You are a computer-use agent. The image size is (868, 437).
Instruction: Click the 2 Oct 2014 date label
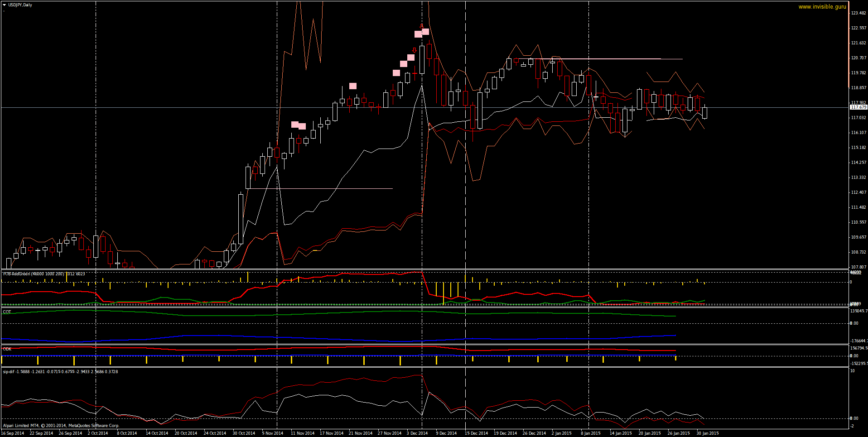tap(98, 433)
